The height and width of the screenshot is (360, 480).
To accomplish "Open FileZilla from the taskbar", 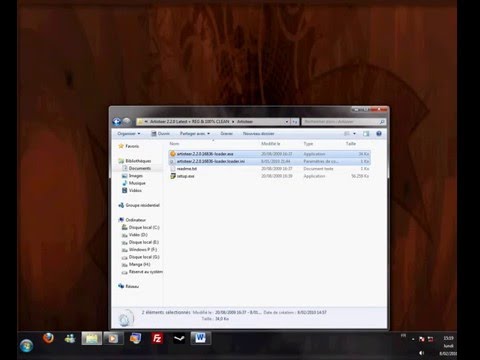I will 157,339.
